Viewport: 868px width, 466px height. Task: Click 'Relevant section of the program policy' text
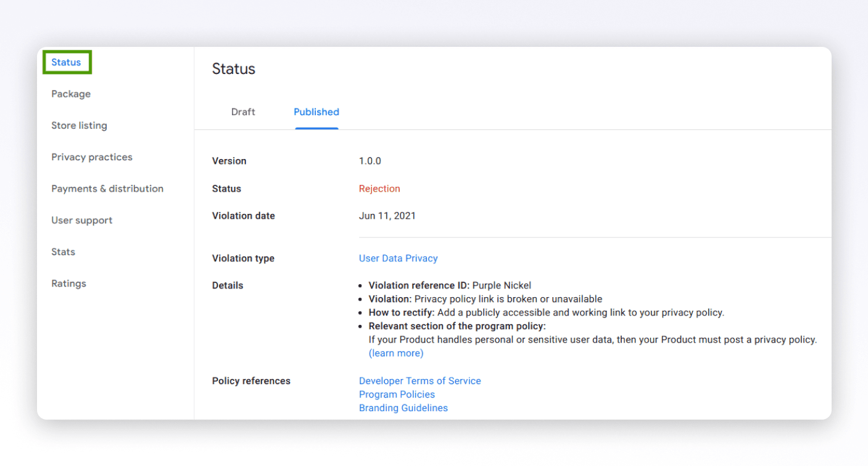pos(457,326)
